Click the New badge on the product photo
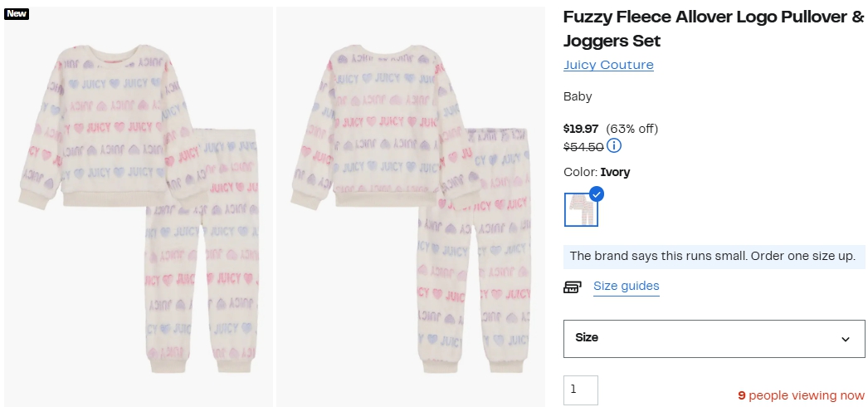Screen dimensions: 868x407 [x=16, y=14]
